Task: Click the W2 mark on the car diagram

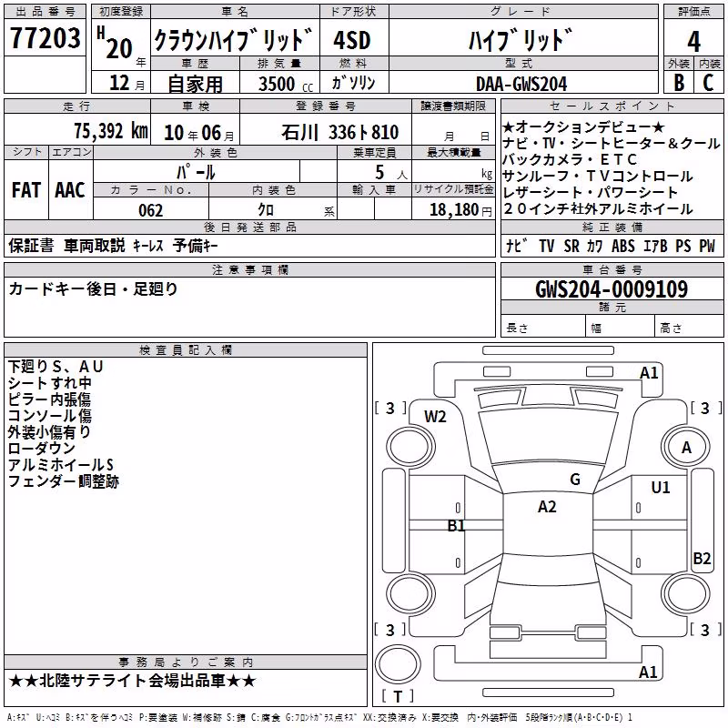Action: click(x=435, y=417)
